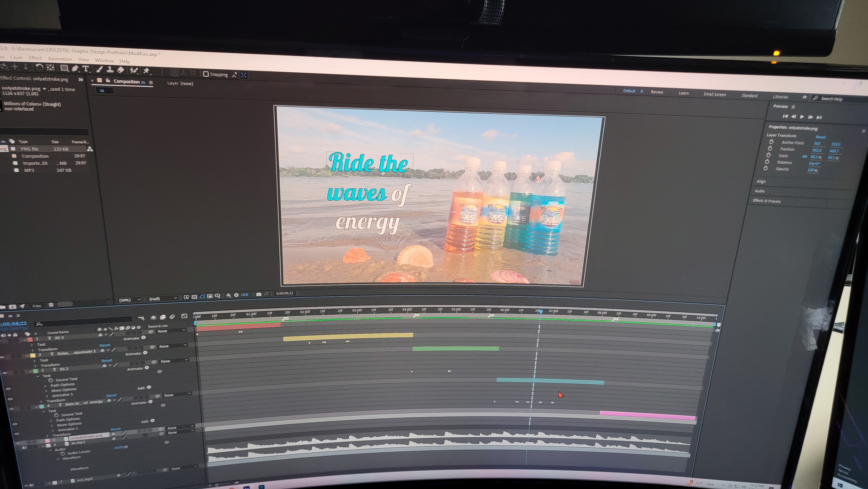868x489 pixels.
Task: Enable the Snapping checkbox
Action: pos(205,74)
